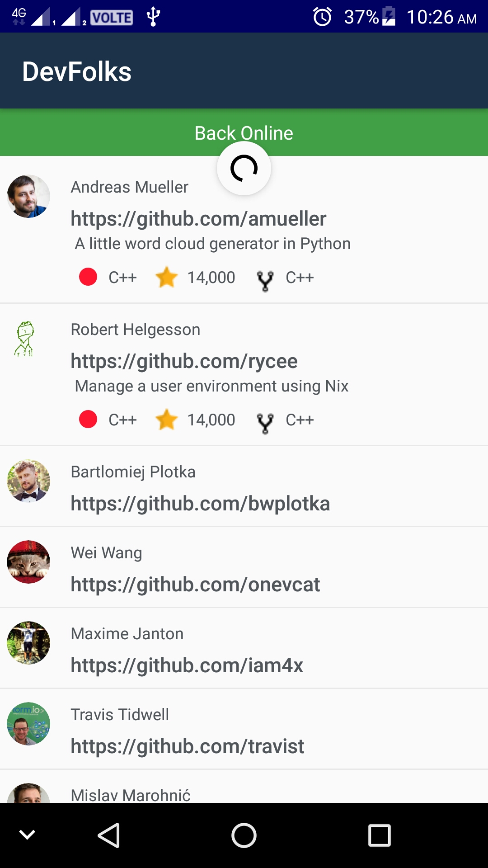Open the https://github.com/onevcat link

pos(195,585)
